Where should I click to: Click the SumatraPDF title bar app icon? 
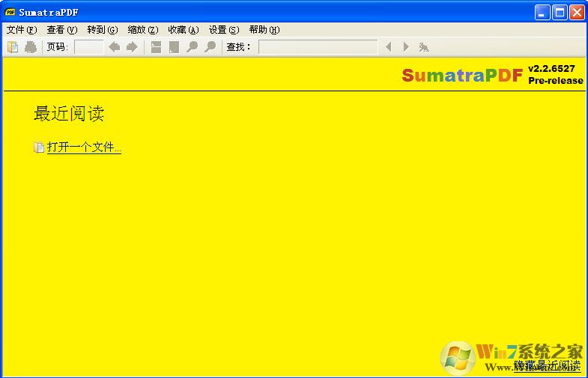[x=10, y=12]
